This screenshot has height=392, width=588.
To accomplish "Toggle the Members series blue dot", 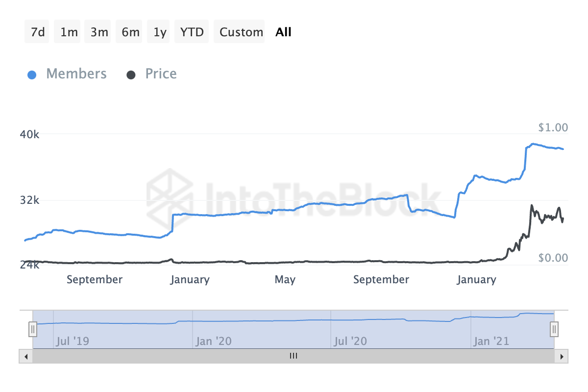I will [x=32, y=74].
